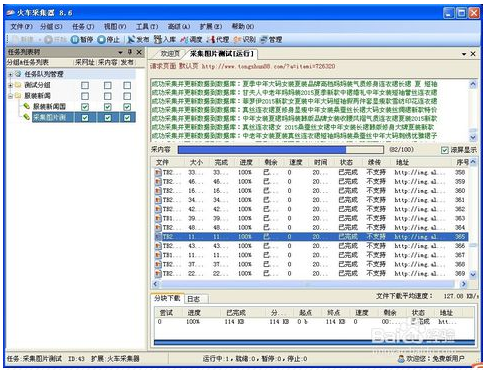Click the 暂停 pause toolbar icon
This screenshot has width=485, height=370.
[x=75, y=40]
